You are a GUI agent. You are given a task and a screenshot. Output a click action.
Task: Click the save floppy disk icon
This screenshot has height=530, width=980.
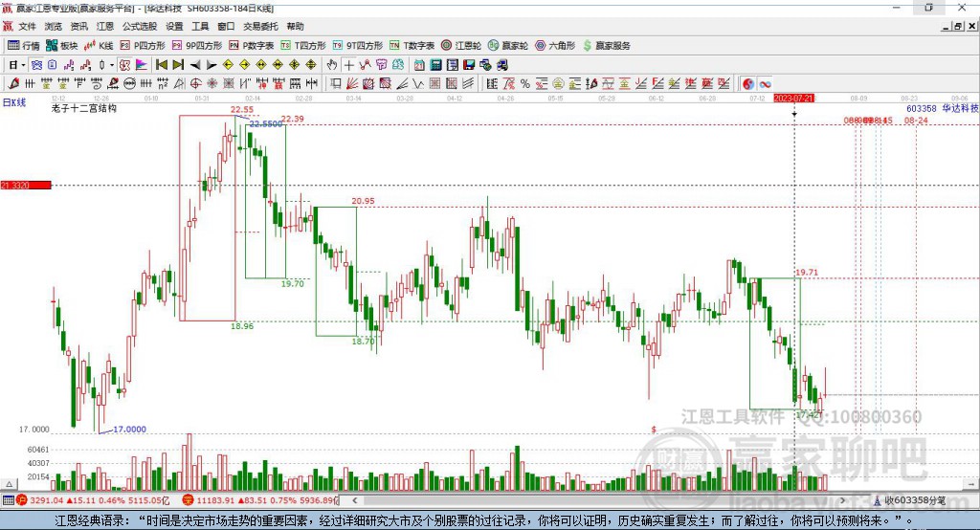pyautogui.click(x=469, y=65)
